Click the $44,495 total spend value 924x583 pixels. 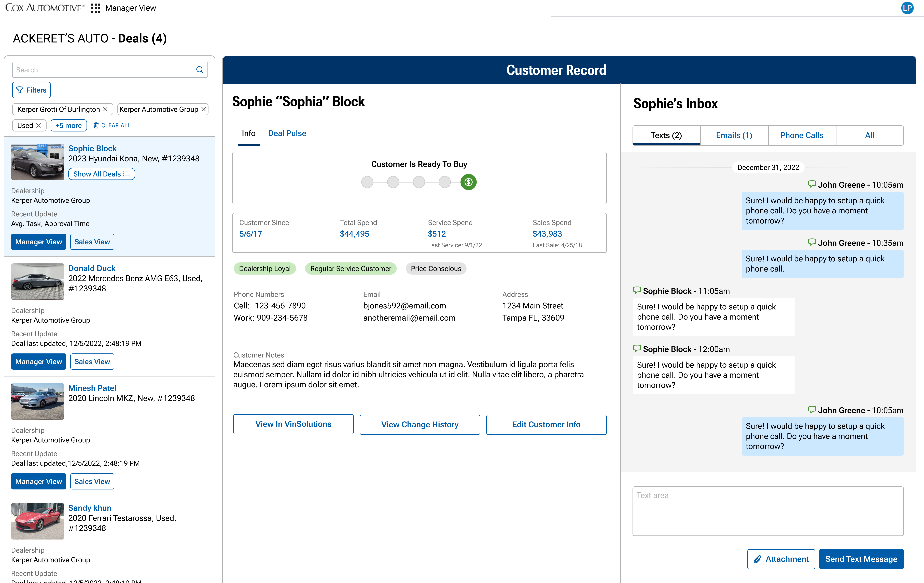tap(355, 234)
